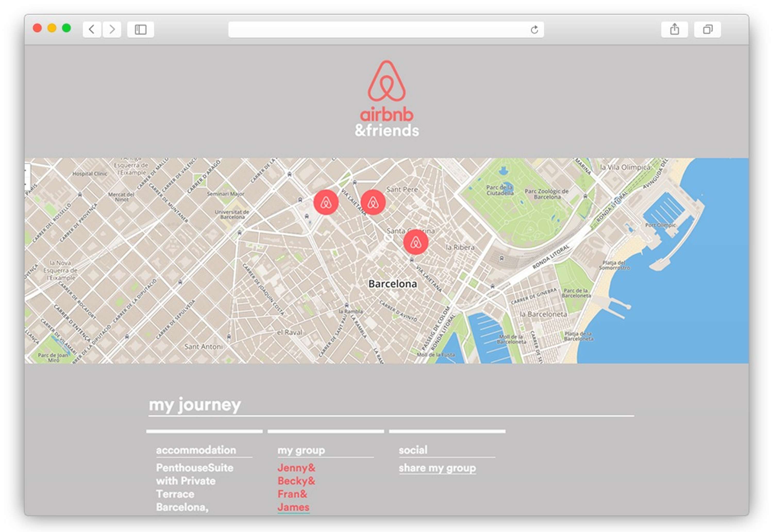773x532 pixels.
Task: Click the empty address bar field
Action: pos(386,29)
